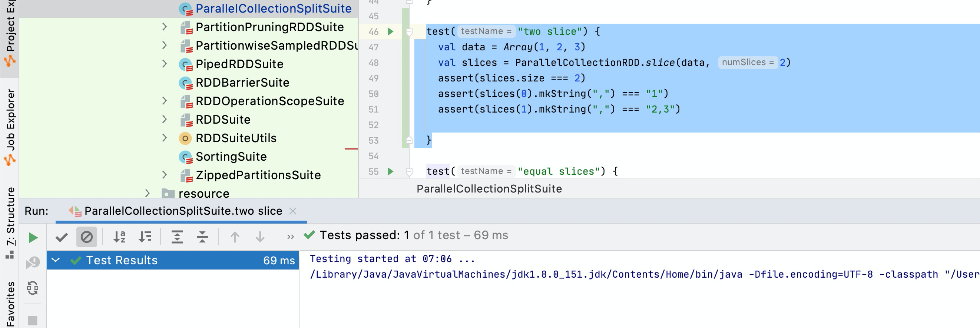This screenshot has width=980, height=328.
Task: Expand RDDSuite tree node
Action: (x=164, y=119)
